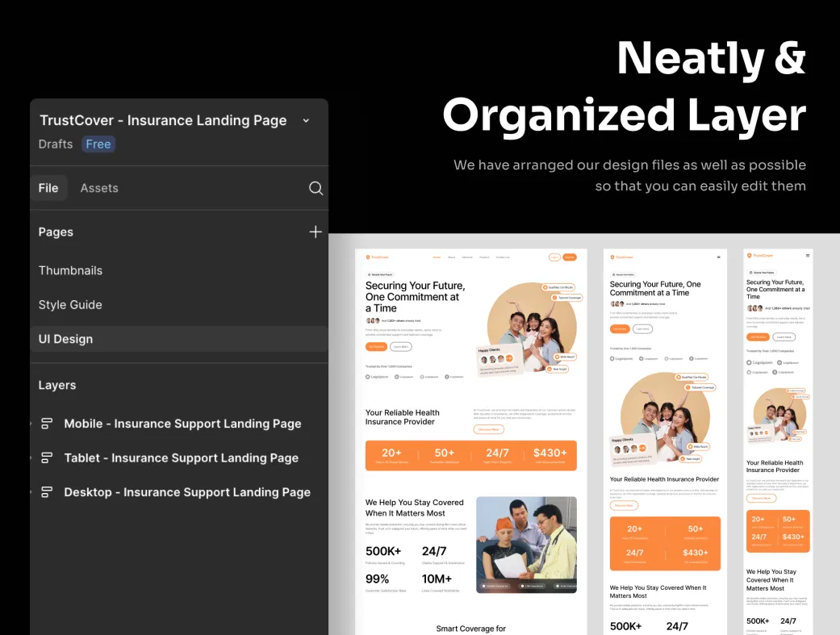
Task: Click the Free plan badge
Action: point(98,144)
